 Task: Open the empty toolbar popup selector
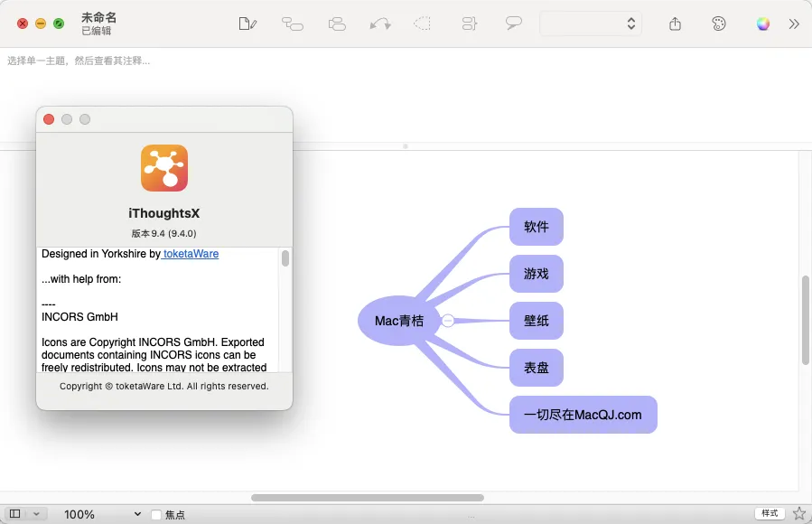(591, 23)
